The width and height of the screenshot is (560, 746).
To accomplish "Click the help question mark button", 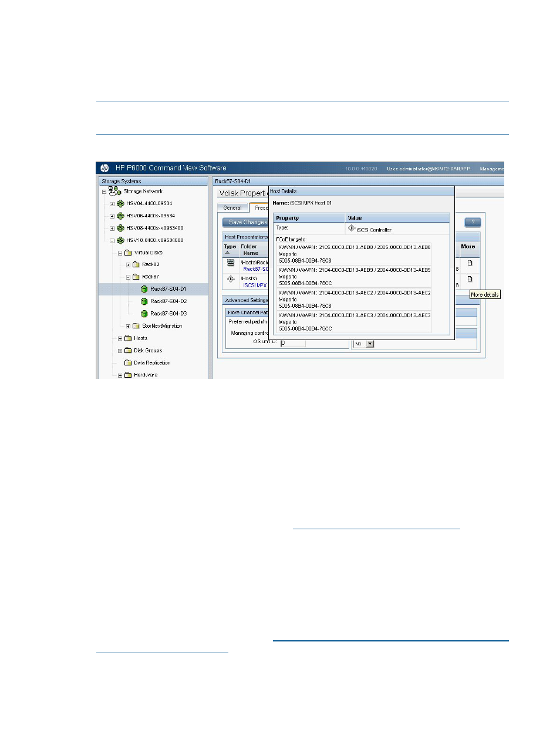I will pyautogui.click(x=473, y=222).
